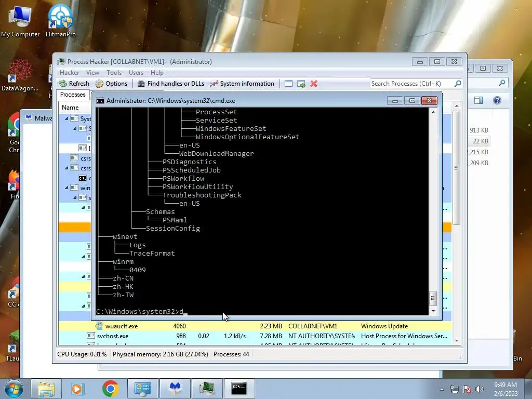
Task: Switch to Malwarebytes on the taskbar
Action: [x=175, y=389]
